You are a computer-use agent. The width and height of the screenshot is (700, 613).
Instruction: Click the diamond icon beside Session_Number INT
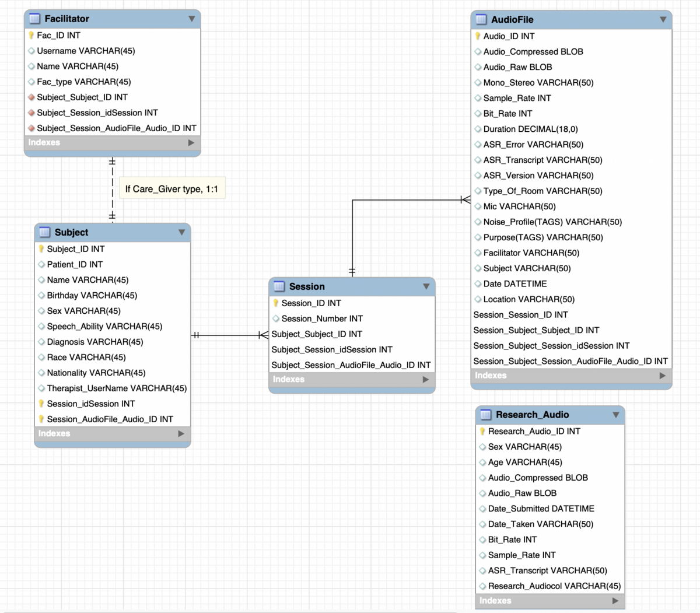276,318
